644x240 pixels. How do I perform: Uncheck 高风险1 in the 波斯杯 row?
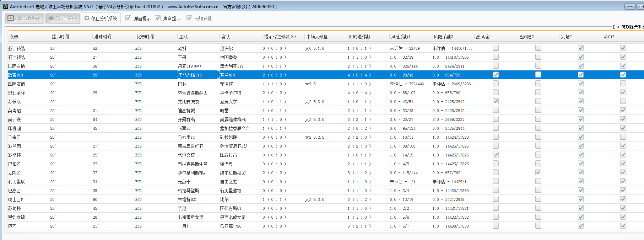[496, 155]
